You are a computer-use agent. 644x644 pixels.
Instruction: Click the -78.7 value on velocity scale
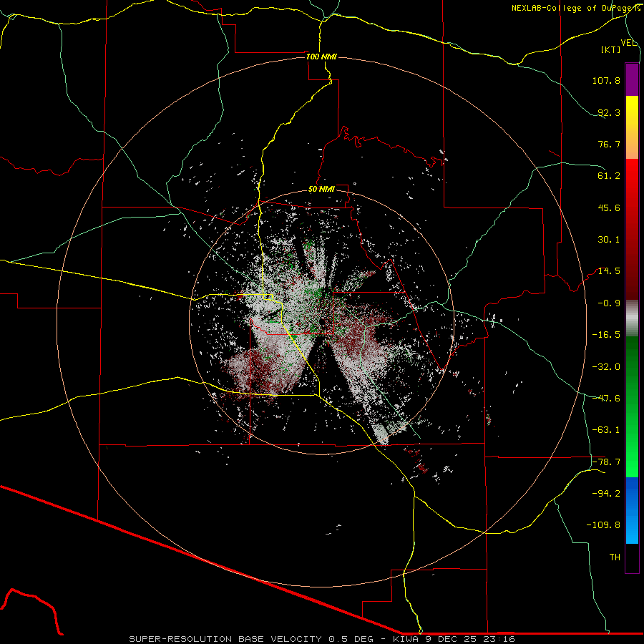point(606,462)
